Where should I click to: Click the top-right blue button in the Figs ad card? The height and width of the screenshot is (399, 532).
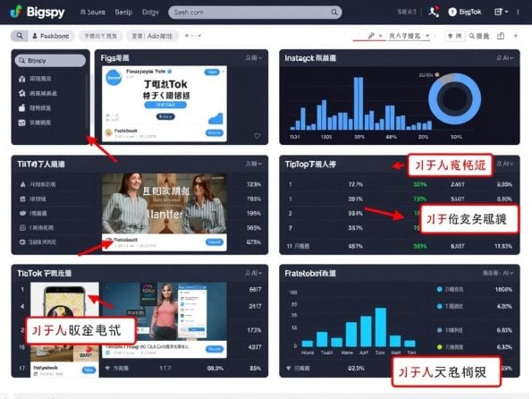[212, 72]
